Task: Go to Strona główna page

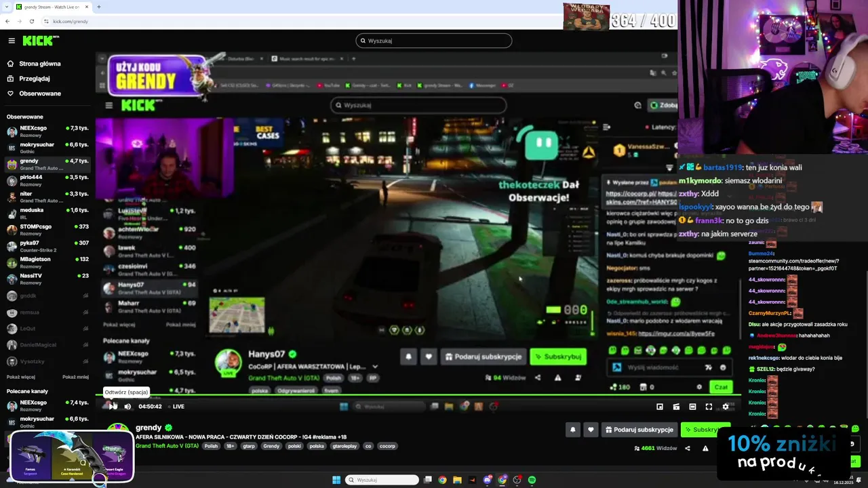Action: click(33, 64)
